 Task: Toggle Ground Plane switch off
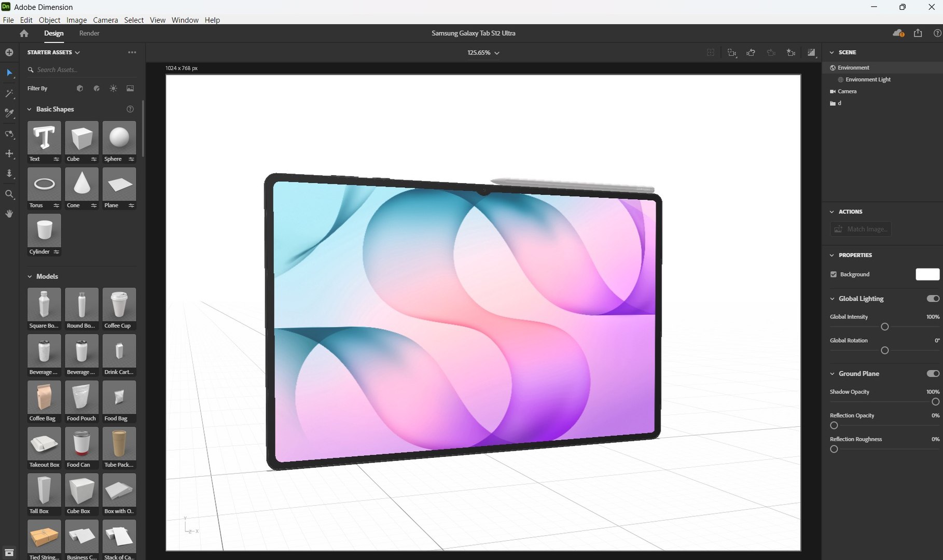(x=933, y=373)
